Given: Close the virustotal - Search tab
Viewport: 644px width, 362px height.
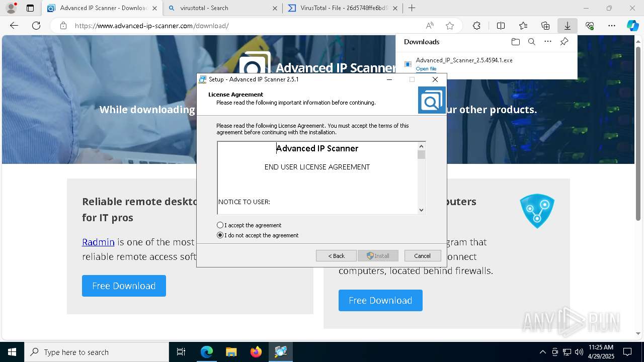Looking at the screenshot, I should 275,8.
